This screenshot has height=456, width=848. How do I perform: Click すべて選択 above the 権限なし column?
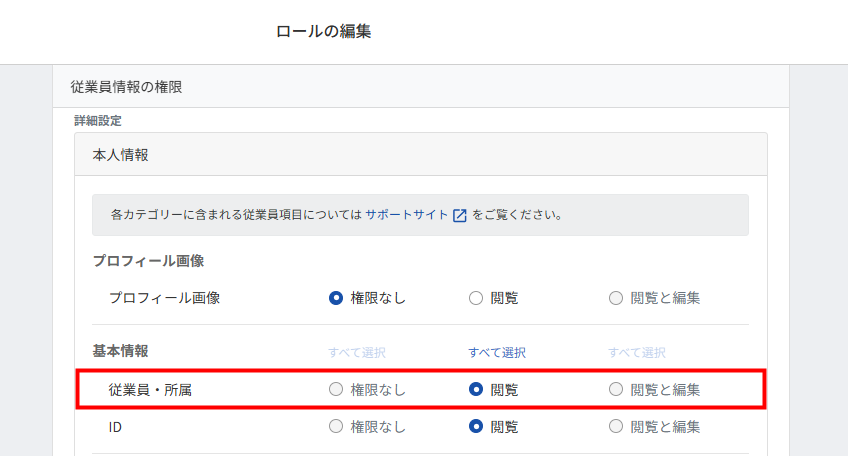click(x=357, y=353)
